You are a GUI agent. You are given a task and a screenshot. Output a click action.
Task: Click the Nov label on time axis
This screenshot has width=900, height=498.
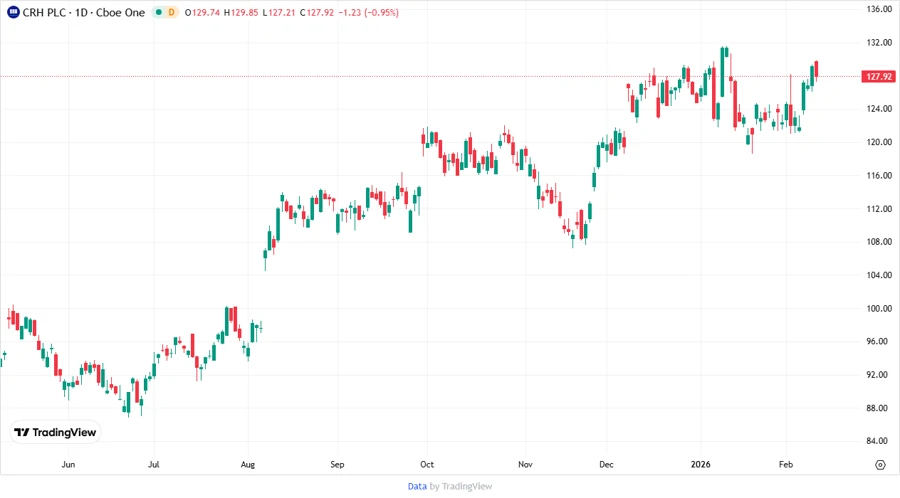(525, 464)
